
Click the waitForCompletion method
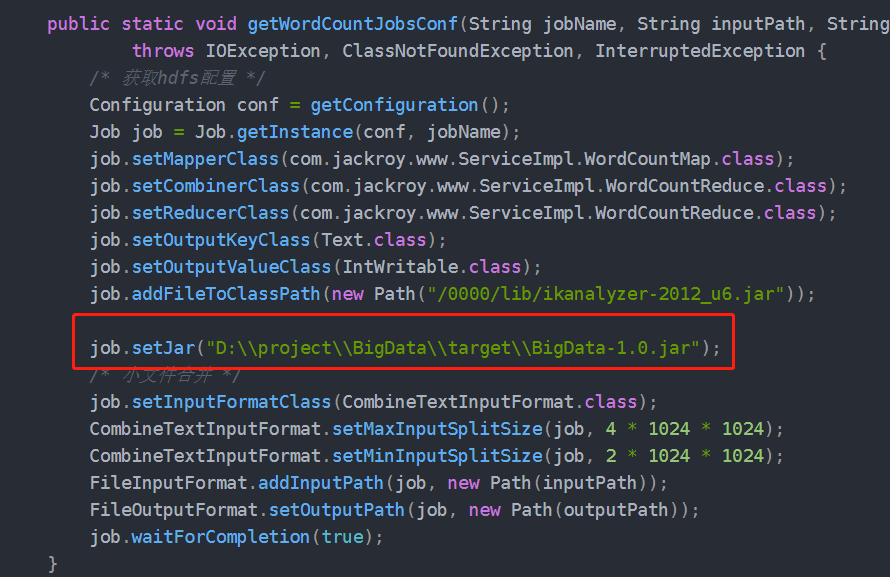pos(221,537)
